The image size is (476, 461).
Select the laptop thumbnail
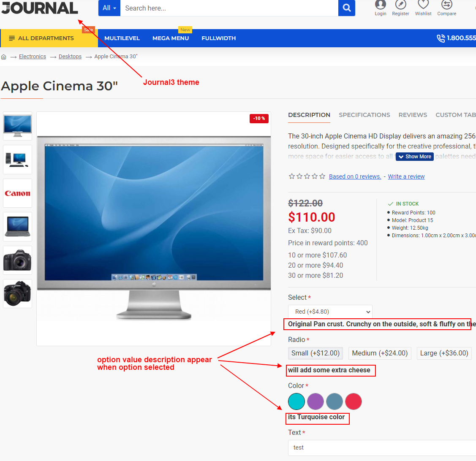point(18,227)
